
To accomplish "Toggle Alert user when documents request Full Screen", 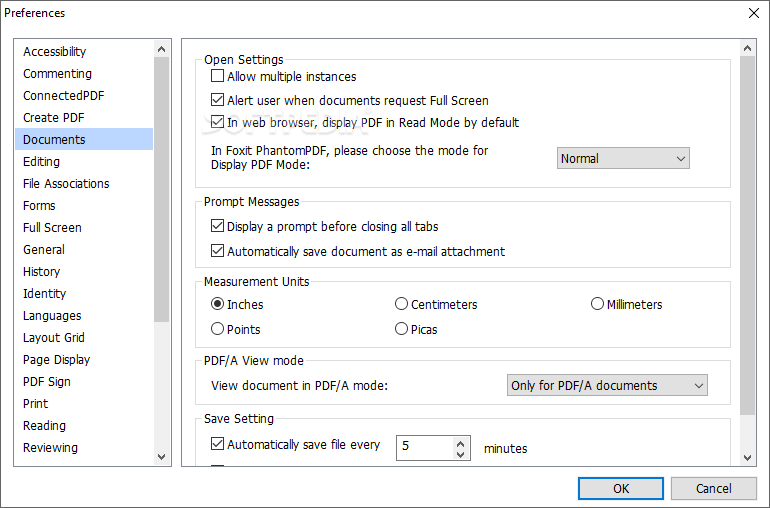I will [x=217, y=100].
